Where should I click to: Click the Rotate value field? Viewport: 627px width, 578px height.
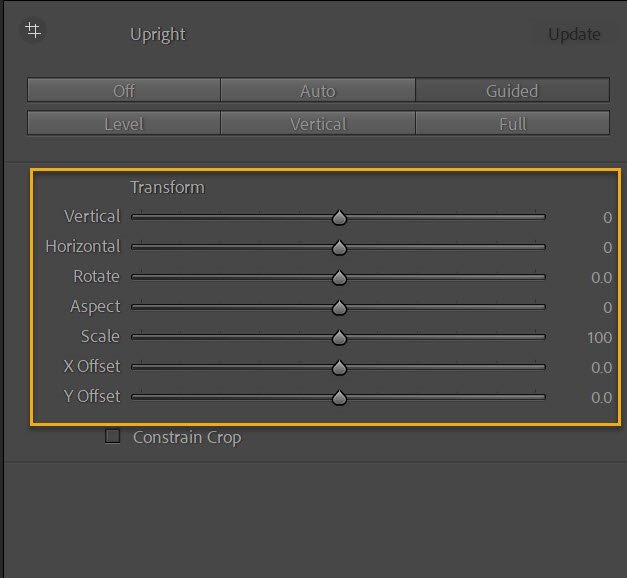click(601, 277)
